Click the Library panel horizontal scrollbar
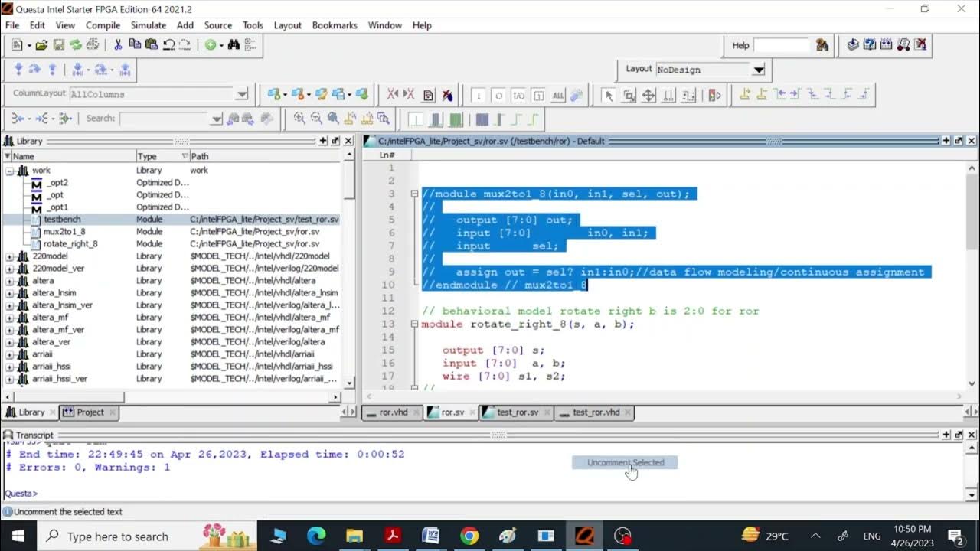 coord(172,397)
